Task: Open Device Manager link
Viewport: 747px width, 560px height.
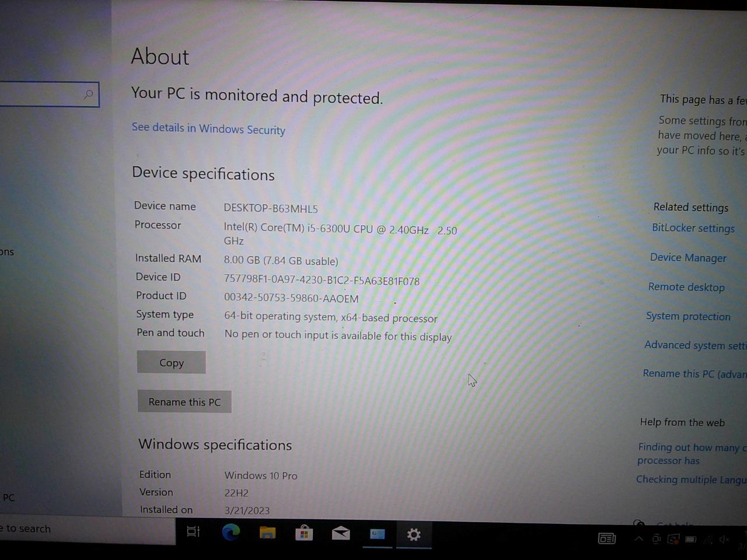Action: point(688,257)
